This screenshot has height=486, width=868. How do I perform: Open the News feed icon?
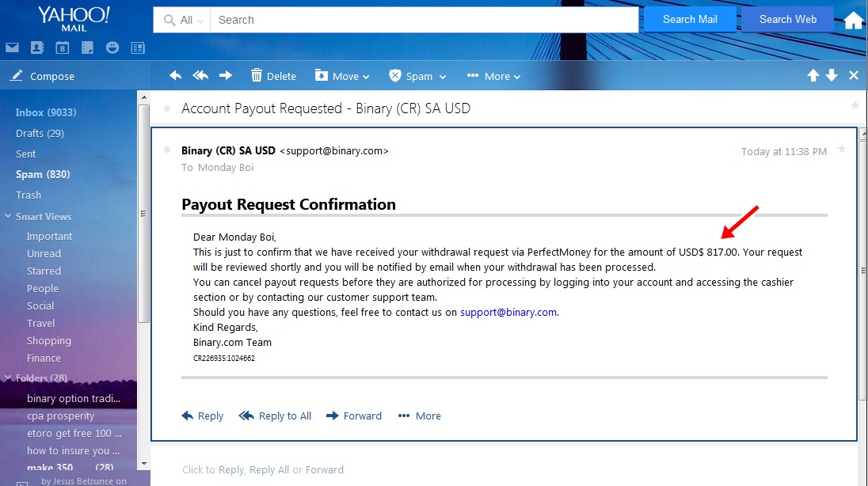point(138,47)
